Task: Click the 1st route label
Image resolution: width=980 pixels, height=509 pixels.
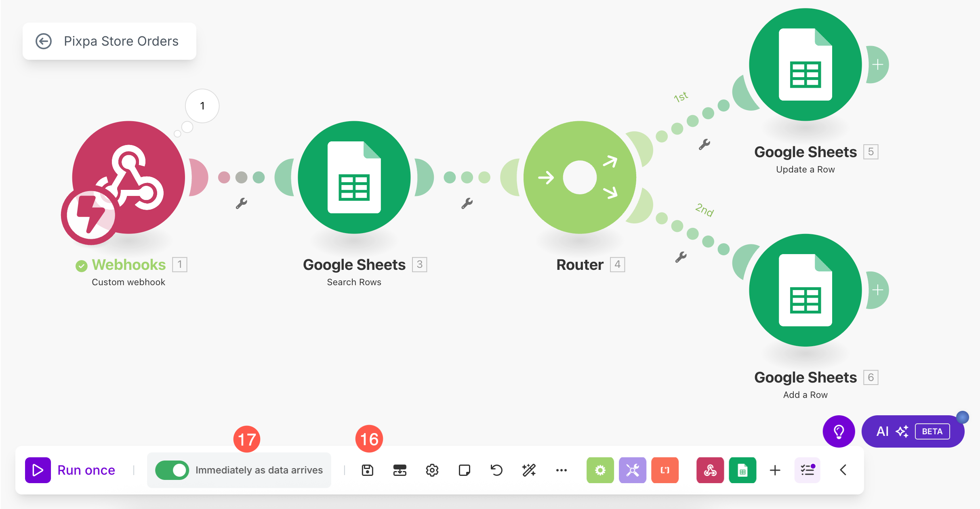Action: (x=681, y=97)
